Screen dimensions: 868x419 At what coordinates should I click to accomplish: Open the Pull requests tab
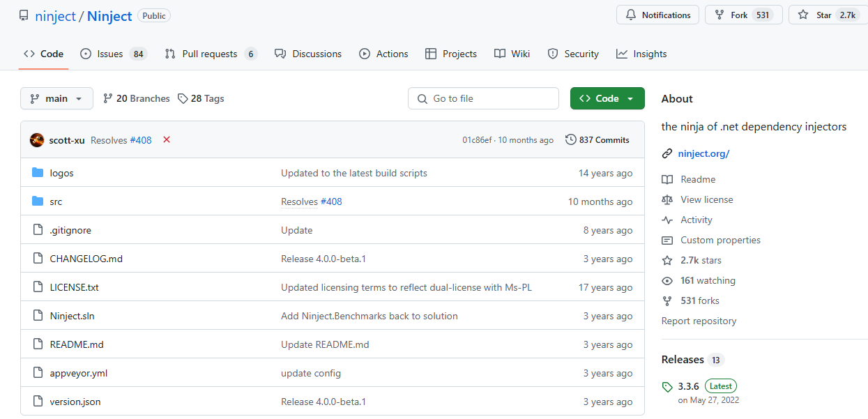210,54
